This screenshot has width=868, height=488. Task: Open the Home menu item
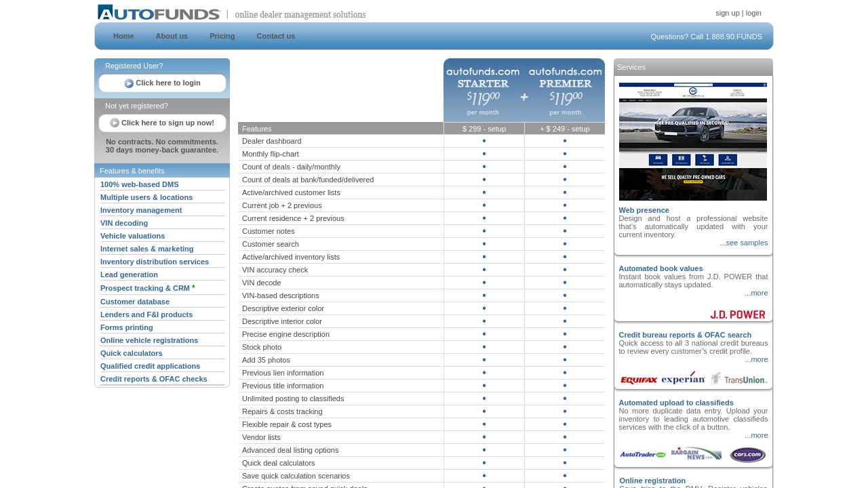pyautogui.click(x=123, y=36)
